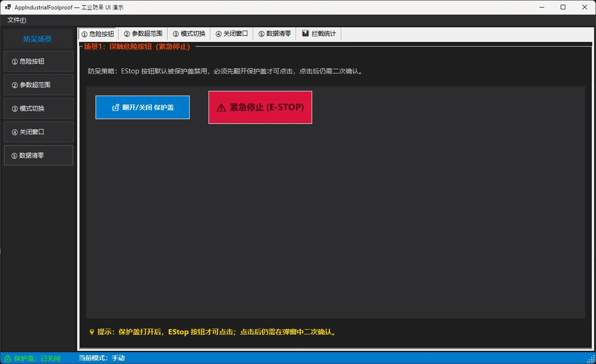
Task: Toggle the 翻开/关闭 保护盖 button
Action: [143, 107]
